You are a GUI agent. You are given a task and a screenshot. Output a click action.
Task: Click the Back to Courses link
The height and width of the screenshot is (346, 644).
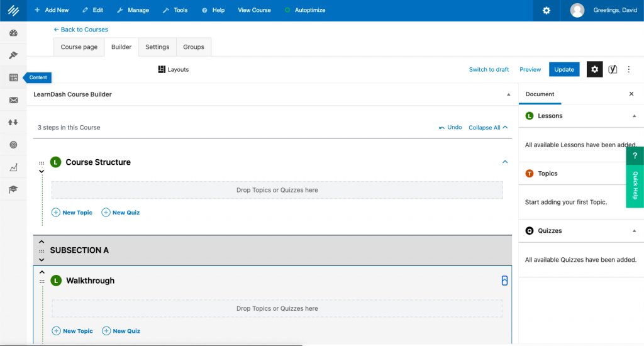[x=81, y=30]
